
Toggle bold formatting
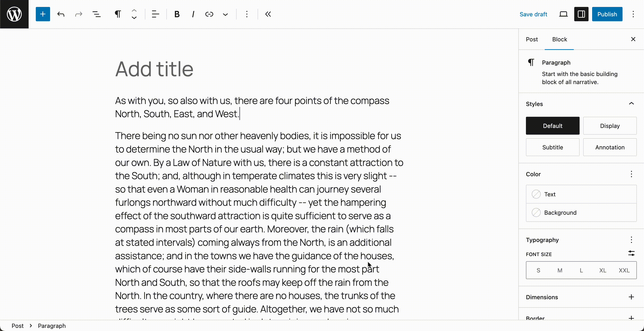click(x=177, y=14)
